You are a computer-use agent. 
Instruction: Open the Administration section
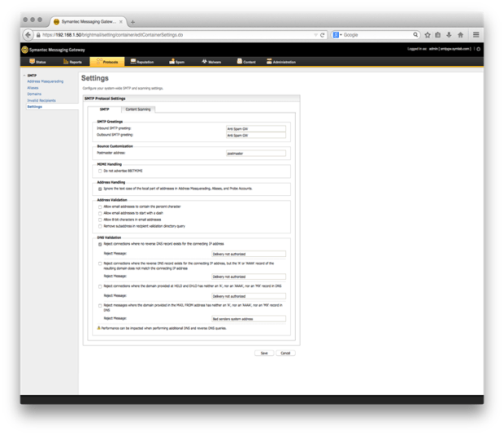click(281, 62)
